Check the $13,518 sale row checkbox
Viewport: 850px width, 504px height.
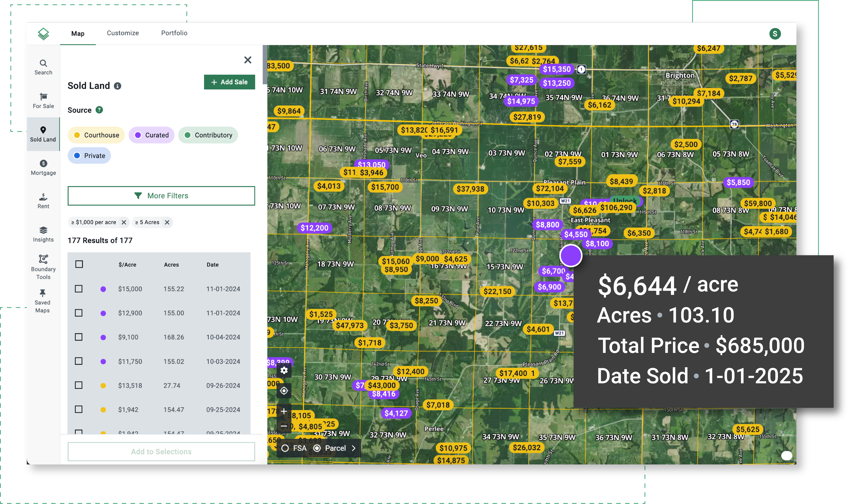pos(79,385)
